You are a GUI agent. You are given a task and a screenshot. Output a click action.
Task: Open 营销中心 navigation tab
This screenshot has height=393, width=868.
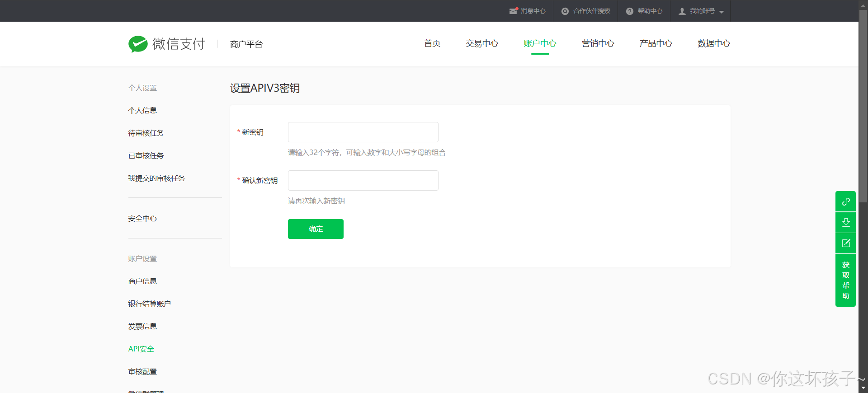click(598, 43)
